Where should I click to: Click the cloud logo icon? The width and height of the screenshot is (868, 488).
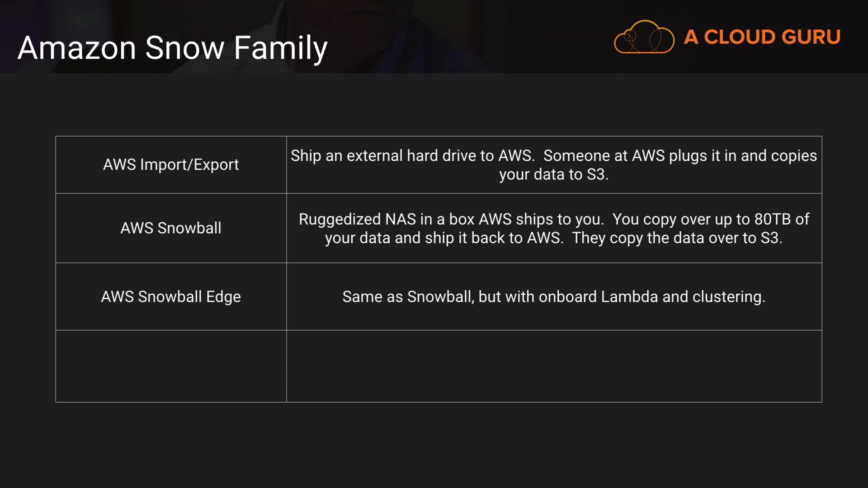[644, 37]
